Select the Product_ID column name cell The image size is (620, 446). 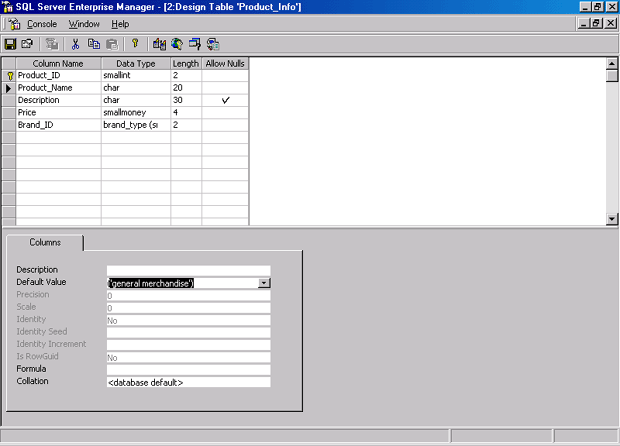[x=59, y=76]
